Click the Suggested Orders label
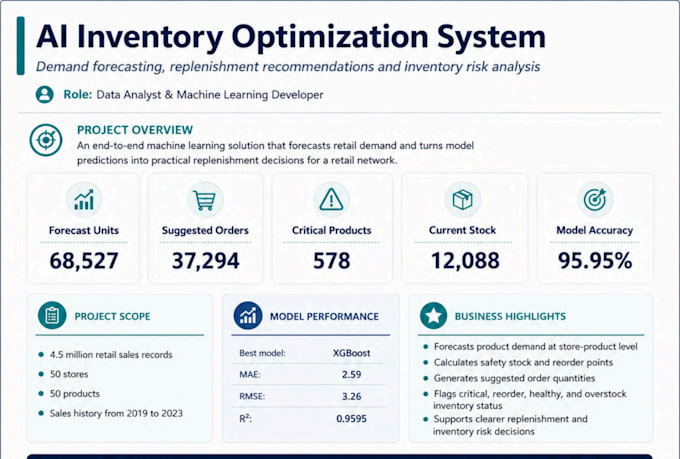680x459 pixels. click(205, 230)
